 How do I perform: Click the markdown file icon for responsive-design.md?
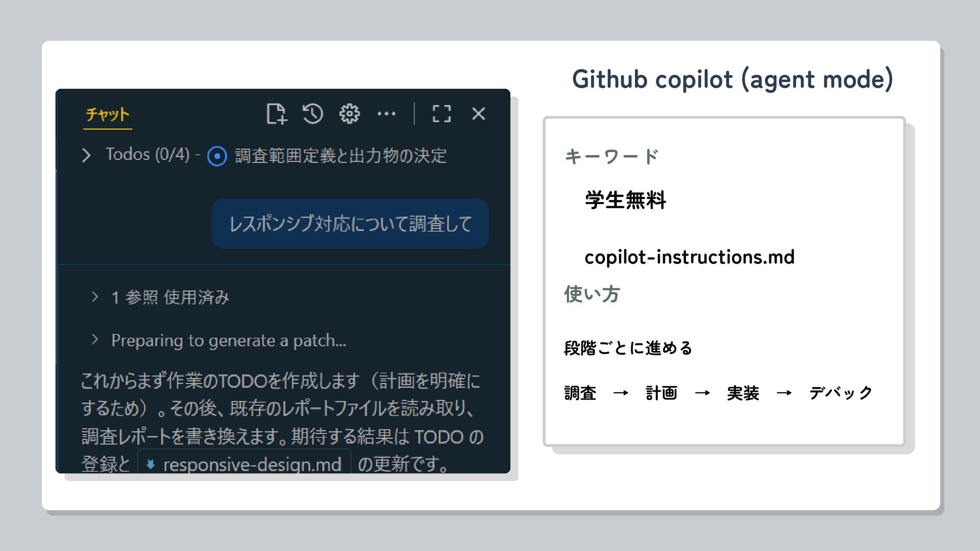tap(151, 464)
